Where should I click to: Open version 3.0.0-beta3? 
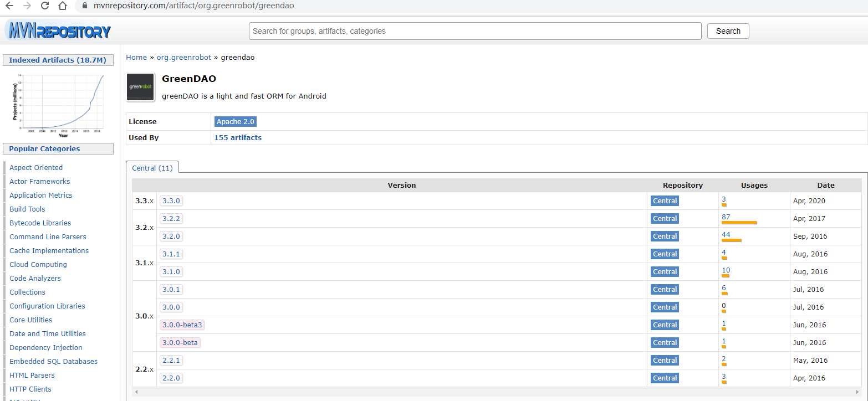182,325
